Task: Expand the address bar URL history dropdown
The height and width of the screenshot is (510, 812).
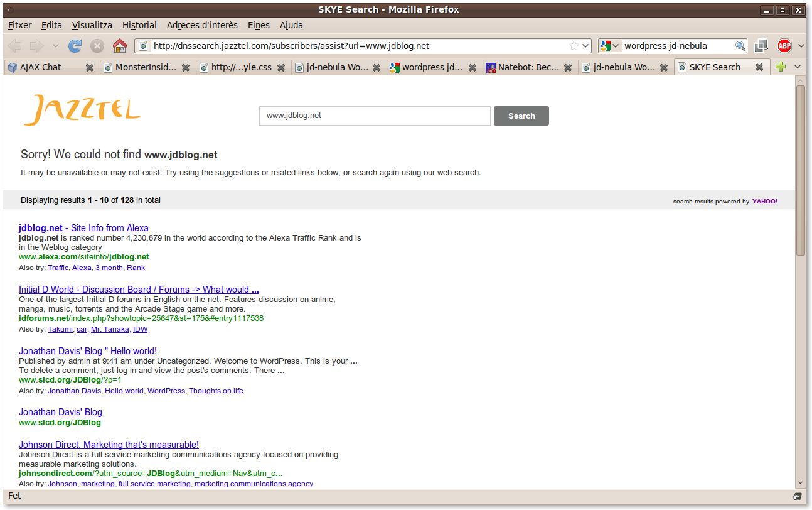Action: click(x=586, y=46)
